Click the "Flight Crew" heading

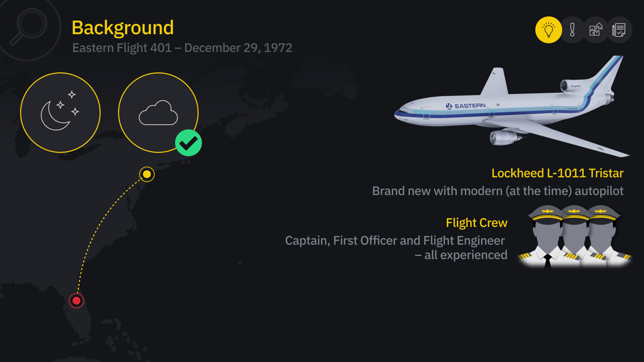(x=476, y=223)
